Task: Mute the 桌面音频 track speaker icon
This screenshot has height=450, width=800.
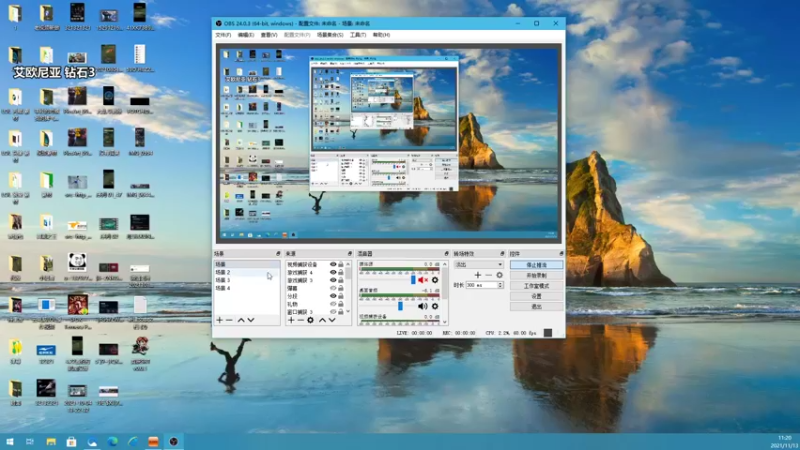Action: [422, 306]
